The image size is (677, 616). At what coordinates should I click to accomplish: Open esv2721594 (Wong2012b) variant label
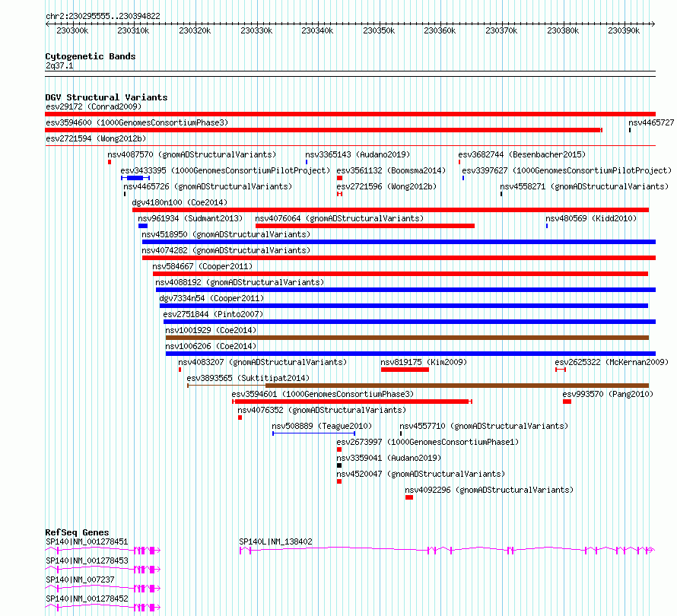point(96,138)
